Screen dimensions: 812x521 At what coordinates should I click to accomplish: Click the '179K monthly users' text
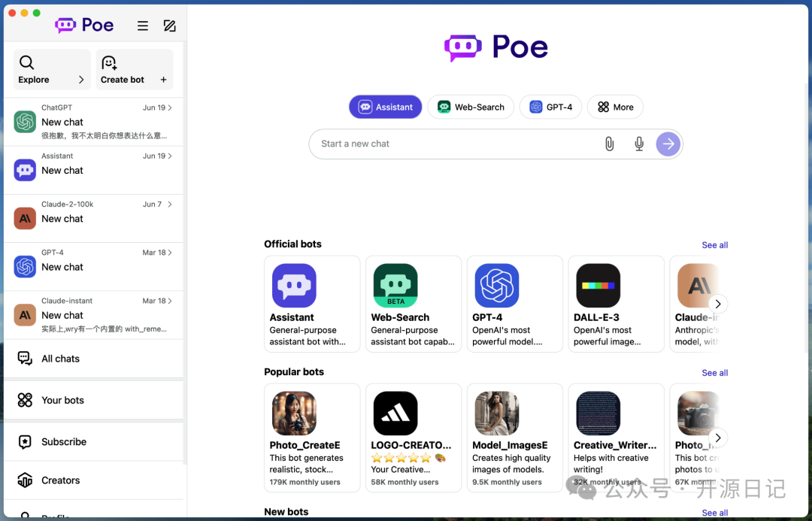(304, 482)
